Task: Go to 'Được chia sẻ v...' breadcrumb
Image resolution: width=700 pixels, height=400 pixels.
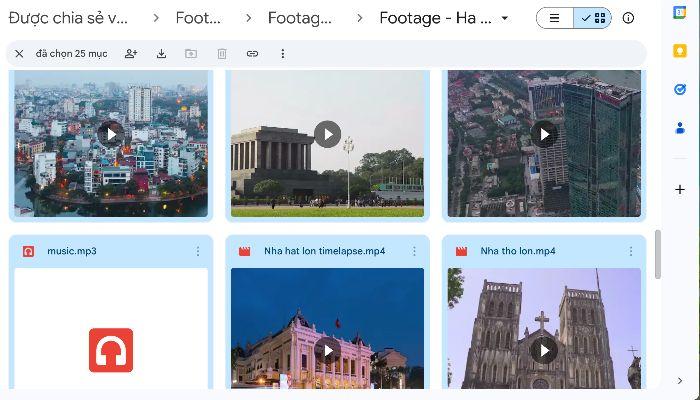Action: pos(68,18)
